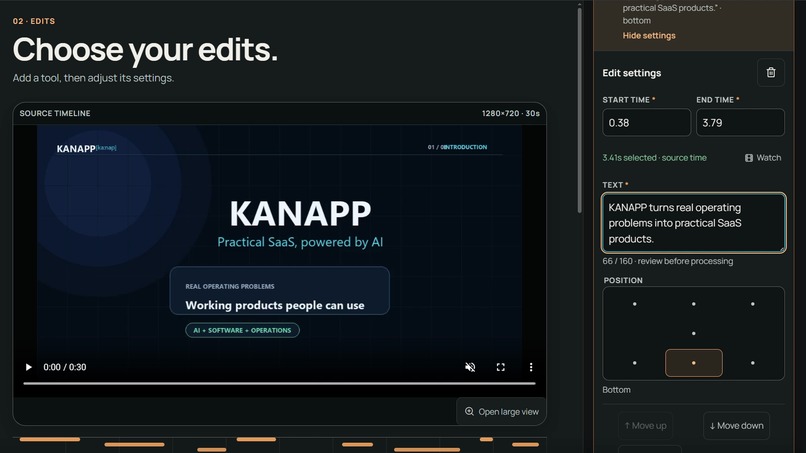
Task: Click the '3.41s selected · source time' text
Action: [x=654, y=158]
